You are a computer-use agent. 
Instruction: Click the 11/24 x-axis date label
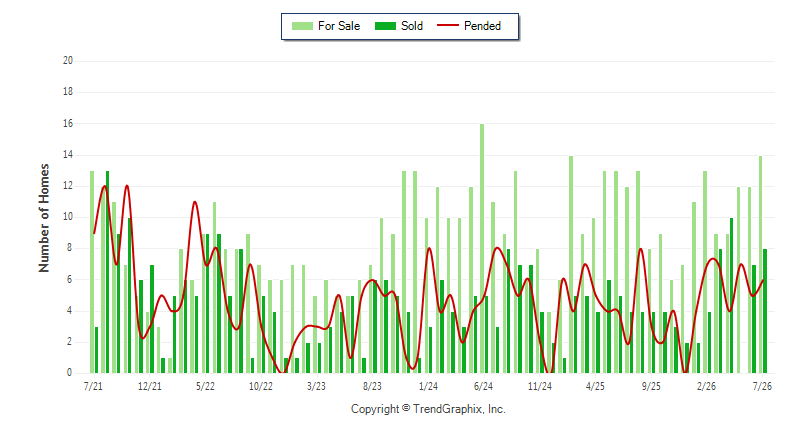click(540, 386)
